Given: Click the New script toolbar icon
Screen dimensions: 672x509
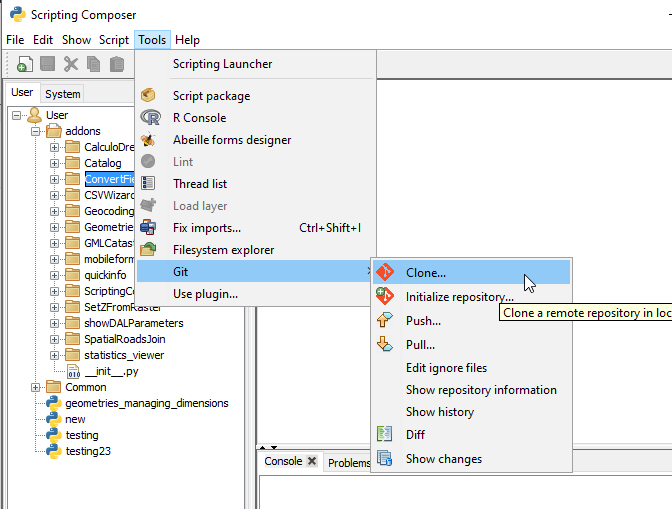Looking at the screenshot, I should [23, 64].
